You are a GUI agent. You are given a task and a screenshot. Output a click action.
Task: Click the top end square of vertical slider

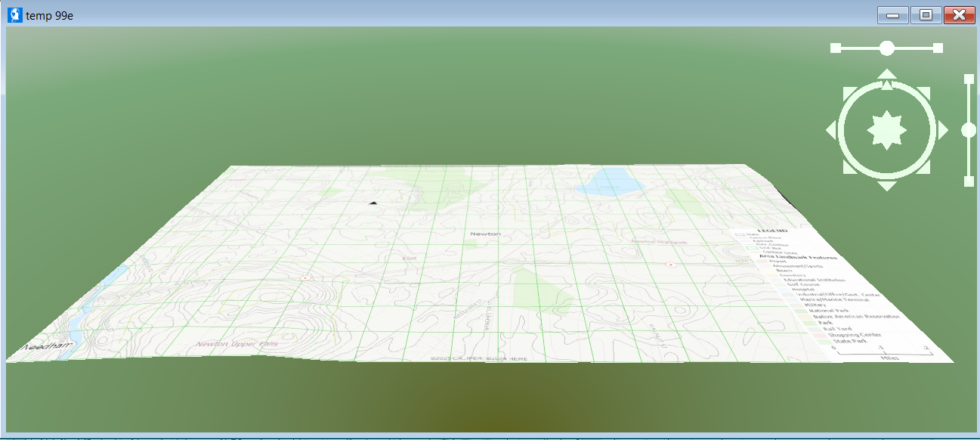tap(969, 79)
